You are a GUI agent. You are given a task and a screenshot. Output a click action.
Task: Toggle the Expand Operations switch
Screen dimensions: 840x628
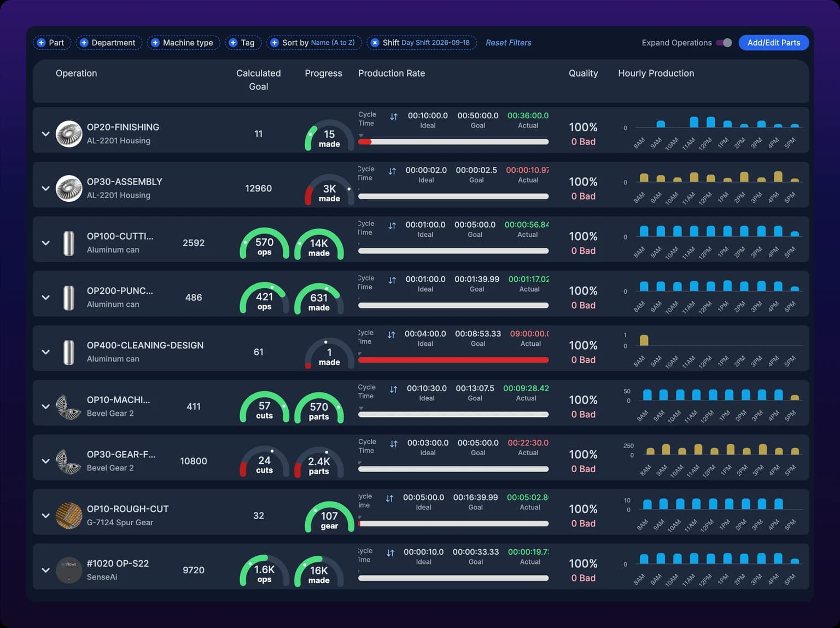click(x=724, y=43)
